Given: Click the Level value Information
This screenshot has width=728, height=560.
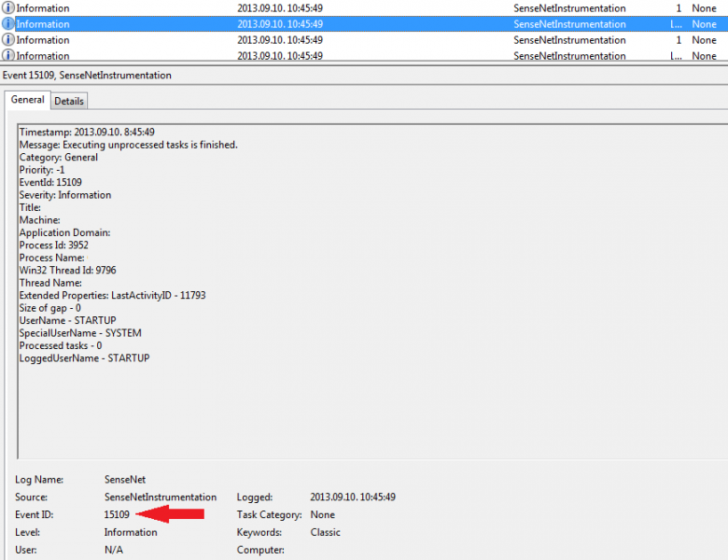Looking at the screenshot, I should tap(131, 533).
